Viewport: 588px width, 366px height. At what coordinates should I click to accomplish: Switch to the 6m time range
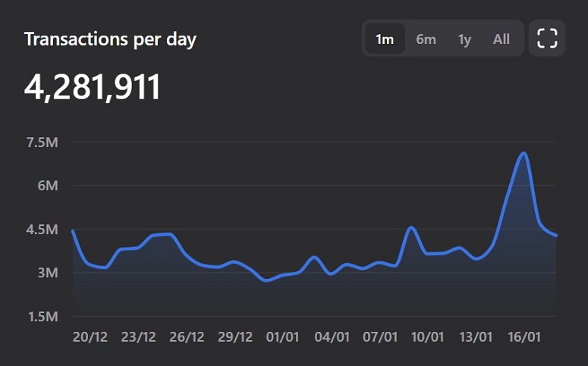tap(426, 39)
